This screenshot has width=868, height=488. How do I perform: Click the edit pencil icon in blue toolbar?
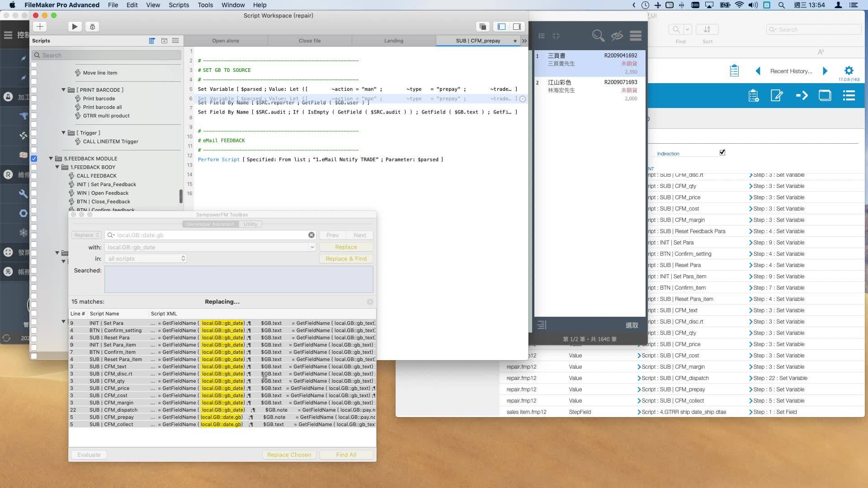tap(777, 96)
